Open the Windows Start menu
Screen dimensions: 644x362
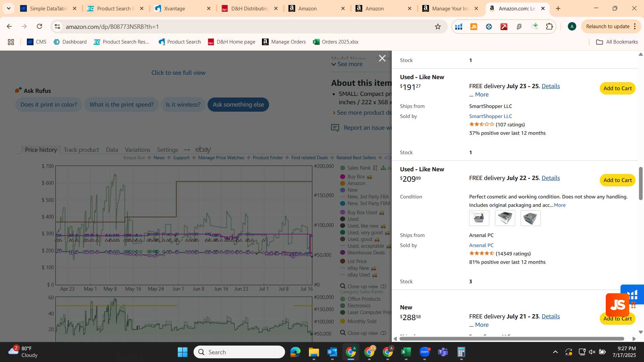click(x=182, y=352)
